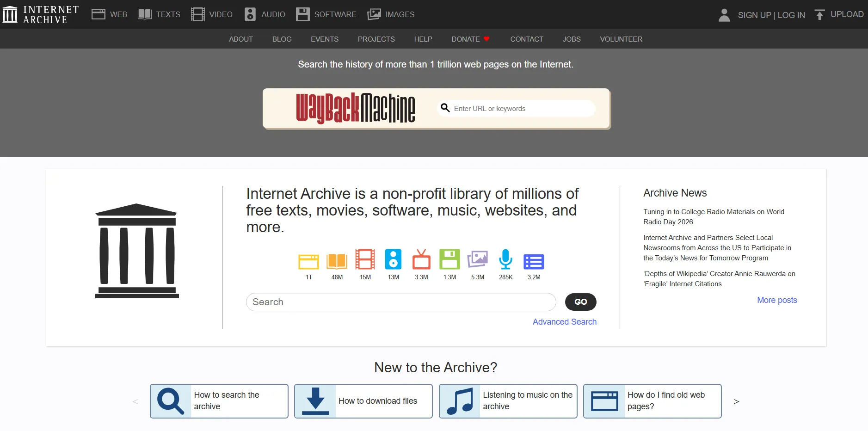868x431 pixels.
Task: Open the Web section icon
Action: tap(98, 14)
